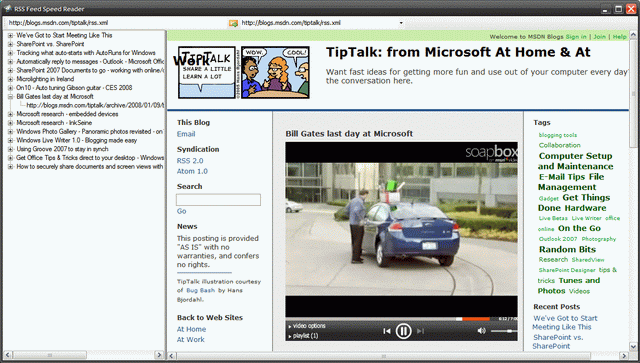Open recent post 'We've Got to Start Meeting Like This'
640x363 pixels.
[565, 323]
